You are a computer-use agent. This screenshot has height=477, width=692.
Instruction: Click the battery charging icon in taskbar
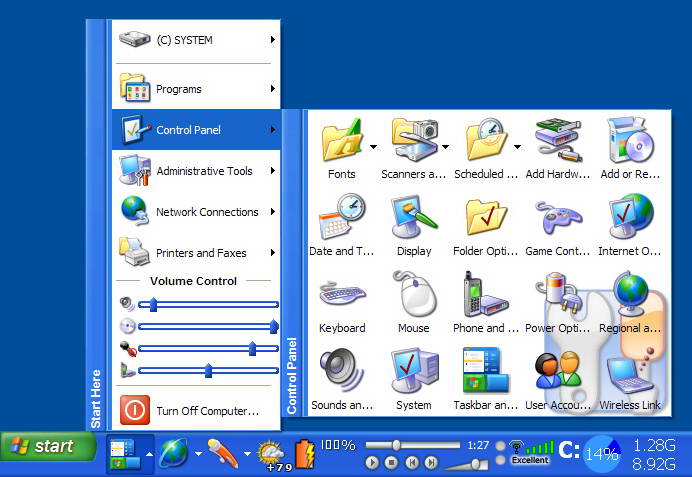click(305, 454)
